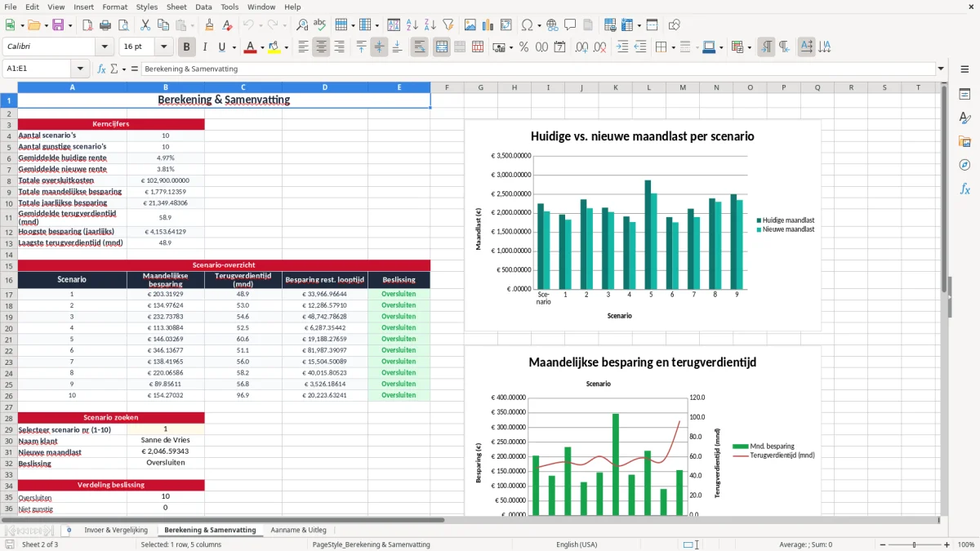Open the sidebar Functions fx icon
This screenshot has height=551, width=980.
(964, 189)
